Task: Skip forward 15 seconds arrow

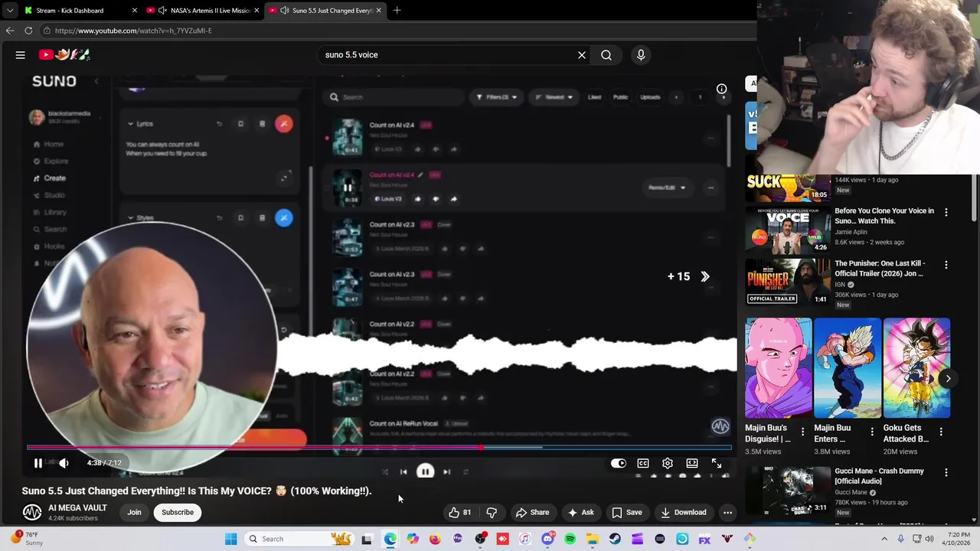Action: pos(705,276)
